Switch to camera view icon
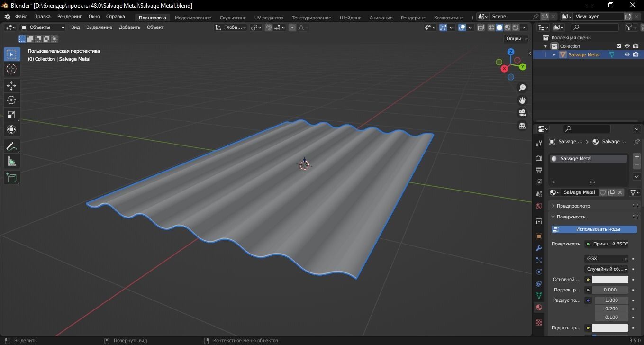This screenshot has width=644, height=345. point(522,113)
